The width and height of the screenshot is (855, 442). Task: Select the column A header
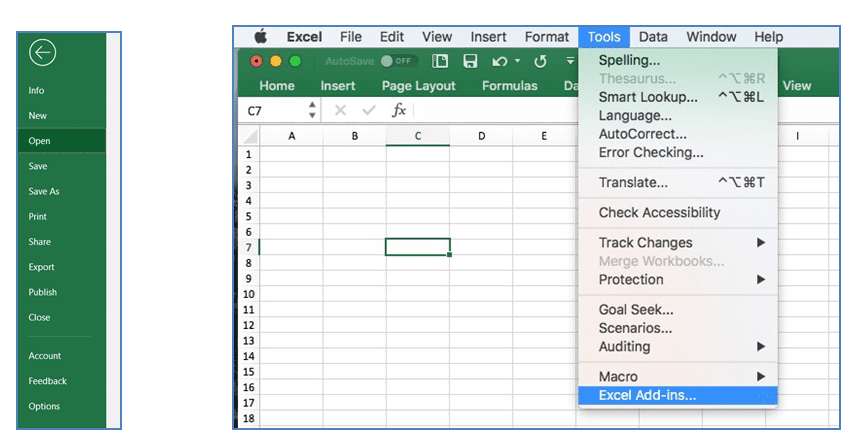pyautogui.click(x=292, y=136)
